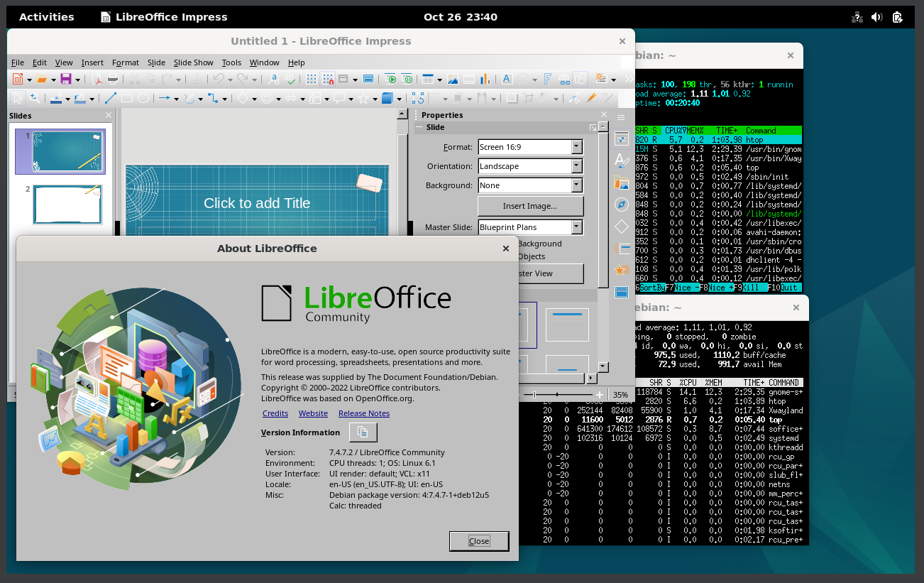This screenshot has height=583, width=924.
Task: Open the Insert Chart icon
Action: coord(483,79)
